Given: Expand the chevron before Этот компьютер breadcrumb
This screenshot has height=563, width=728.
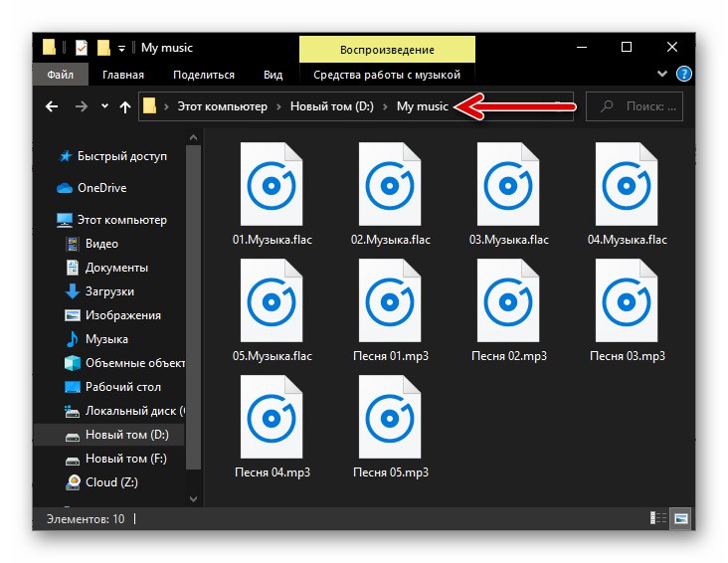Looking at the screenshot, I should 166,106.
